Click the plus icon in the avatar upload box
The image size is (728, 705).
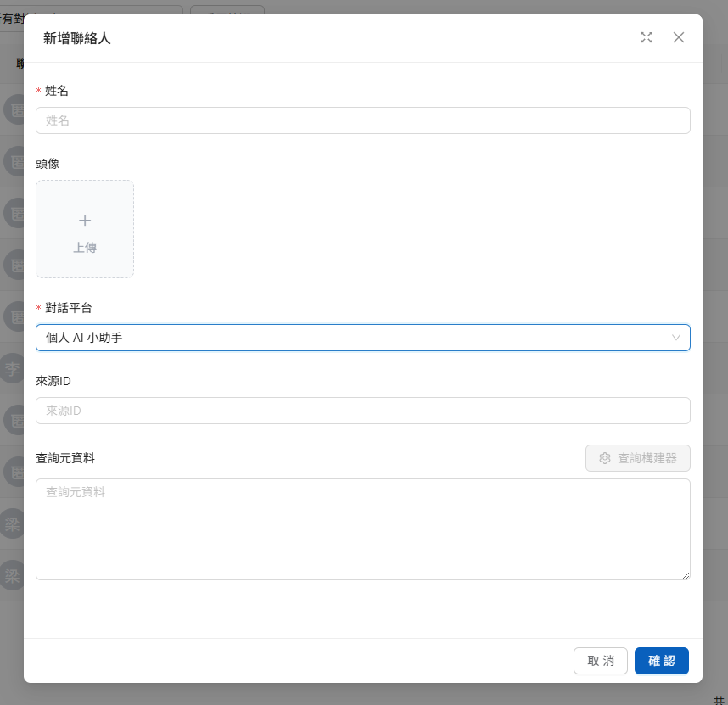click(x=85, y=221)
